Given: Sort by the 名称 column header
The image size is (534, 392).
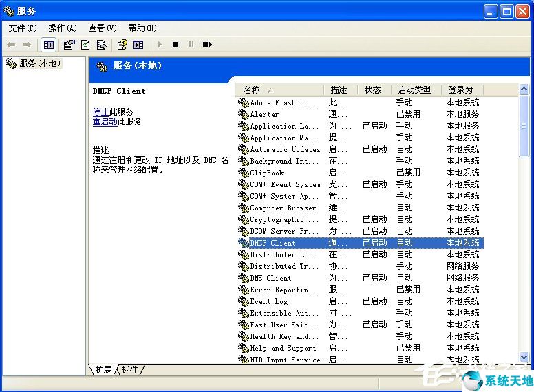Looking at the screenshot, I should click(x=279, y=90).
